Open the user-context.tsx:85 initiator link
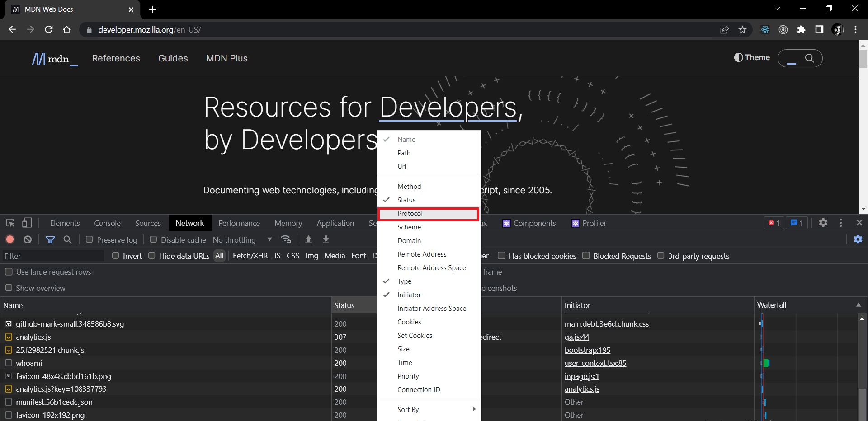This screenshot has width=868, height=421. (595, 363)
